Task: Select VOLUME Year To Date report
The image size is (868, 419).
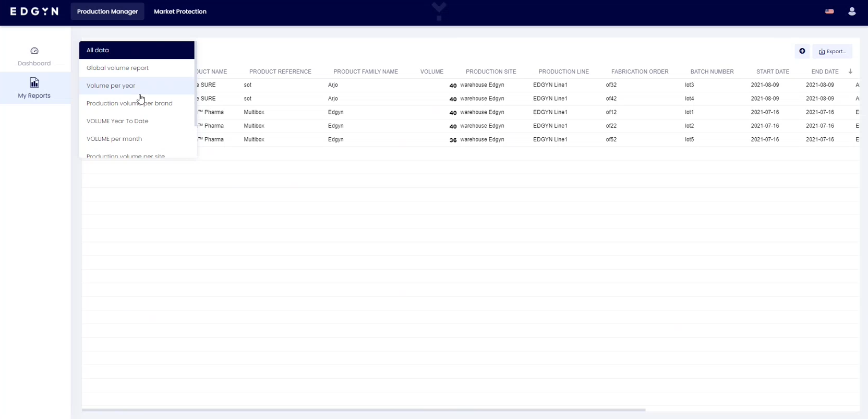Action: point(137,121)
